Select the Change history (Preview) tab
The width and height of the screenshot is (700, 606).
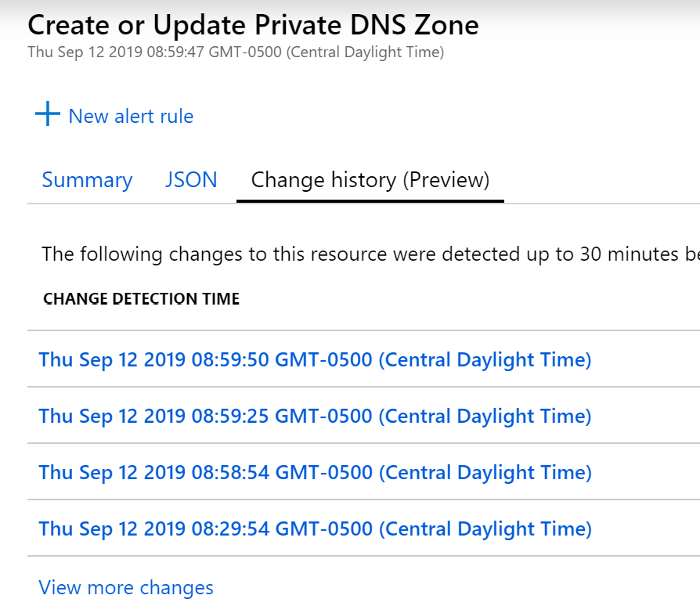click(x=370, y=180)
